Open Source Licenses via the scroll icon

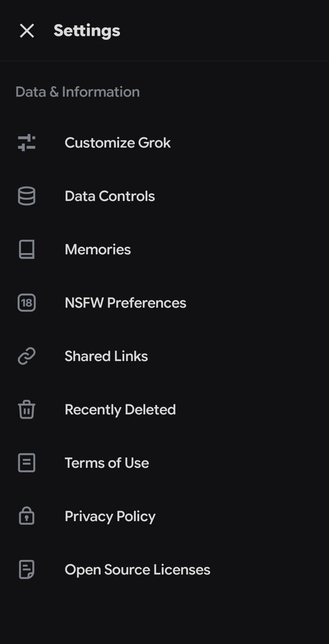point(26,569)
